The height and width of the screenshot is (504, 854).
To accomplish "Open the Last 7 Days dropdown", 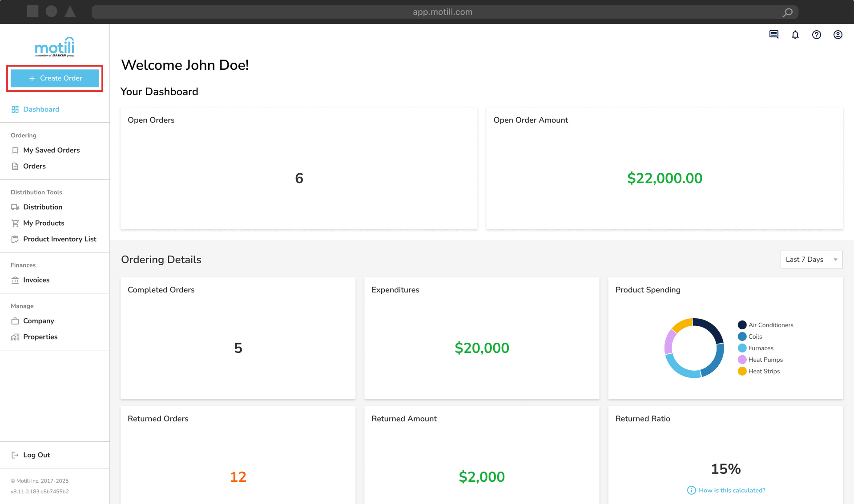I will [805, 260].
